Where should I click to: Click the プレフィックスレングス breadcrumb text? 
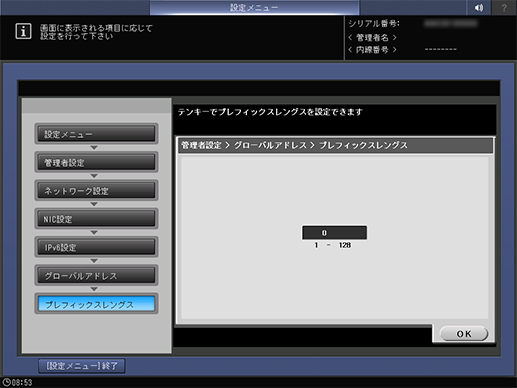click(x=363, y=145)
